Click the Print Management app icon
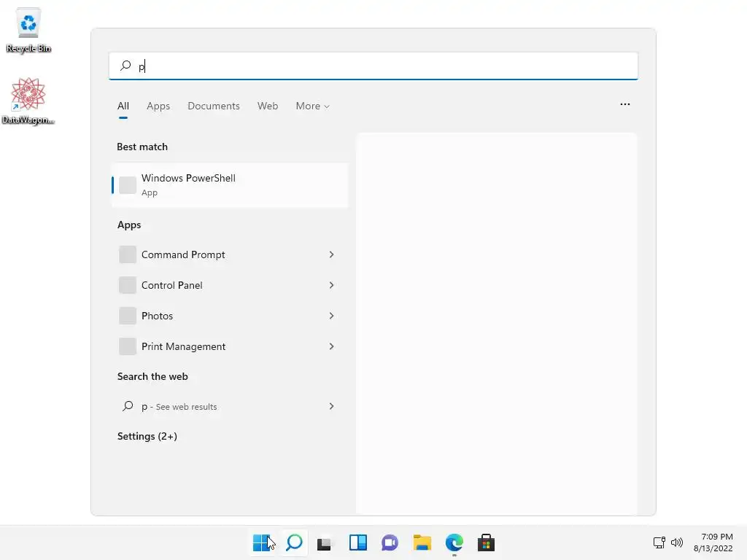 (128, 346)
